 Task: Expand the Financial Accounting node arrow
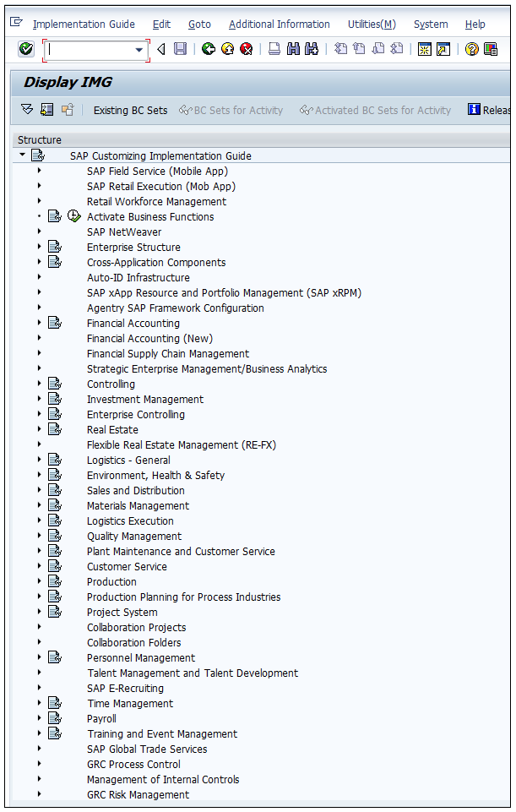tap(40, 323)
